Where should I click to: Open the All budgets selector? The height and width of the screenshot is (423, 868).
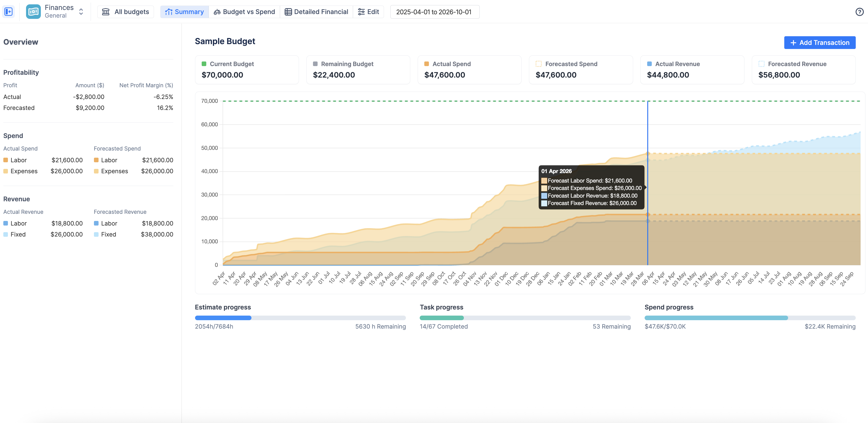126,12
